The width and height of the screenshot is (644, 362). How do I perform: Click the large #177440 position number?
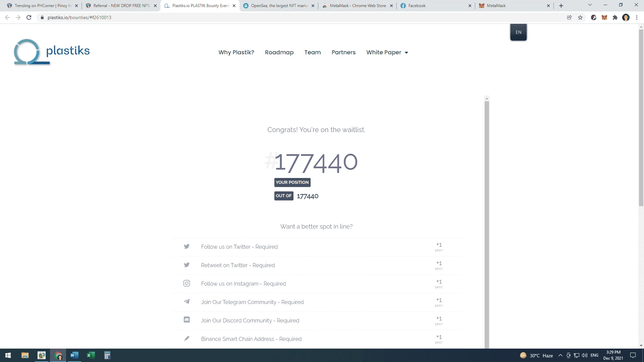click(311, 162)
